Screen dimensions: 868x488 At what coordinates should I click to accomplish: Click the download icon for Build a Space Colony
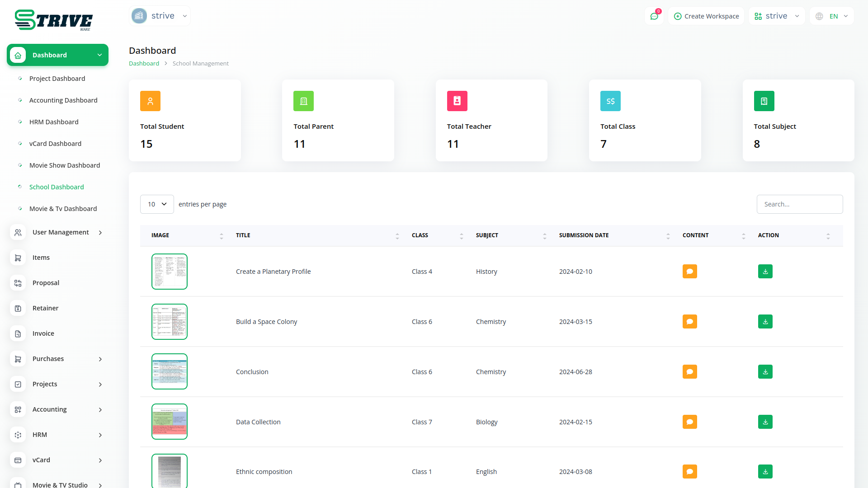(x=765, y=322)
